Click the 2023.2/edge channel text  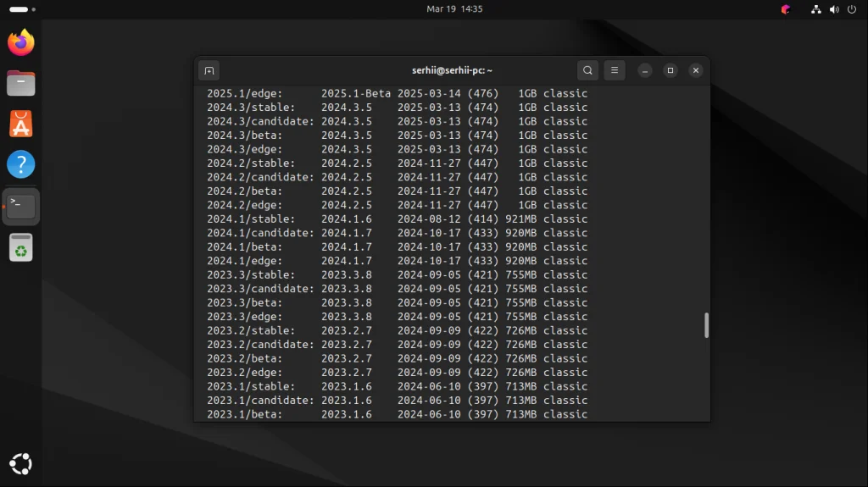pyautogui.click(x=244, y=373)
